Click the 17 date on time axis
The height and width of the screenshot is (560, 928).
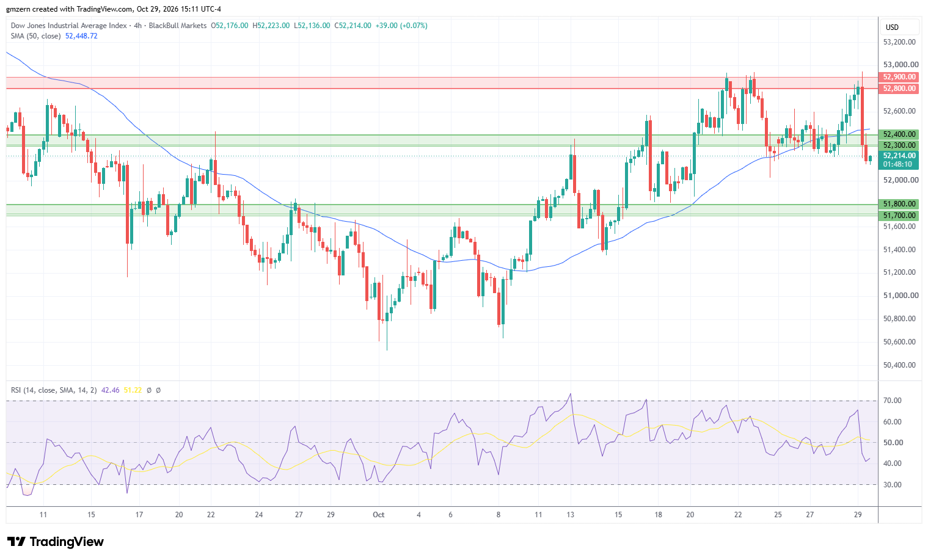(x=139, y=515)
